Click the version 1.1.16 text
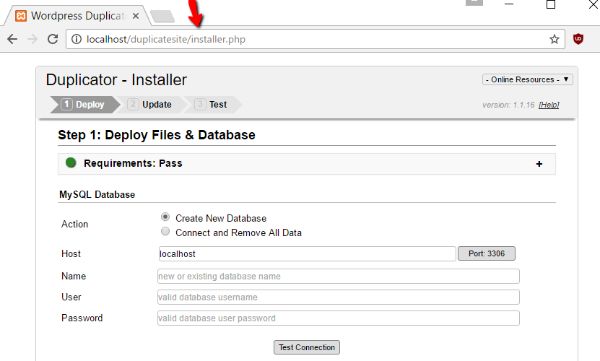Screen dimensions: 600x361 tap(508, 105)
